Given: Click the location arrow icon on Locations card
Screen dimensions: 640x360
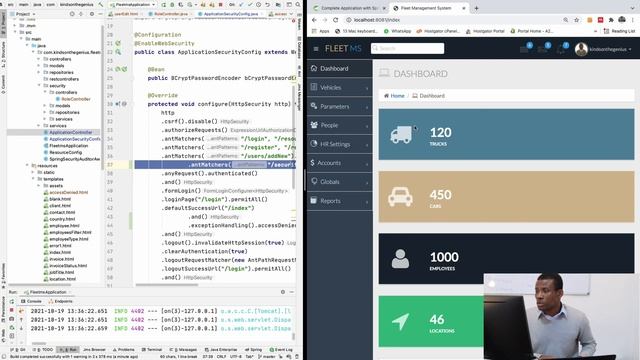Looking at the screenshot, I should coord(400,322).
